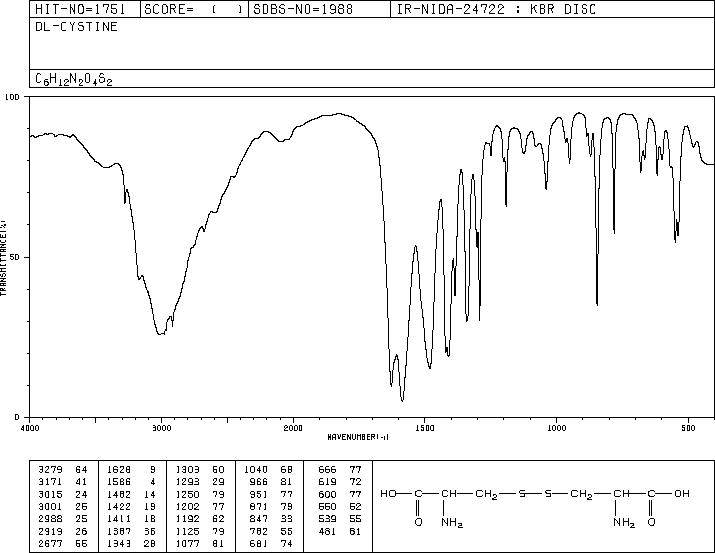Select the C6H12N2O4S2 molecular formula
715x553 pixels.
pyautogui.click(x=73, y=79)
